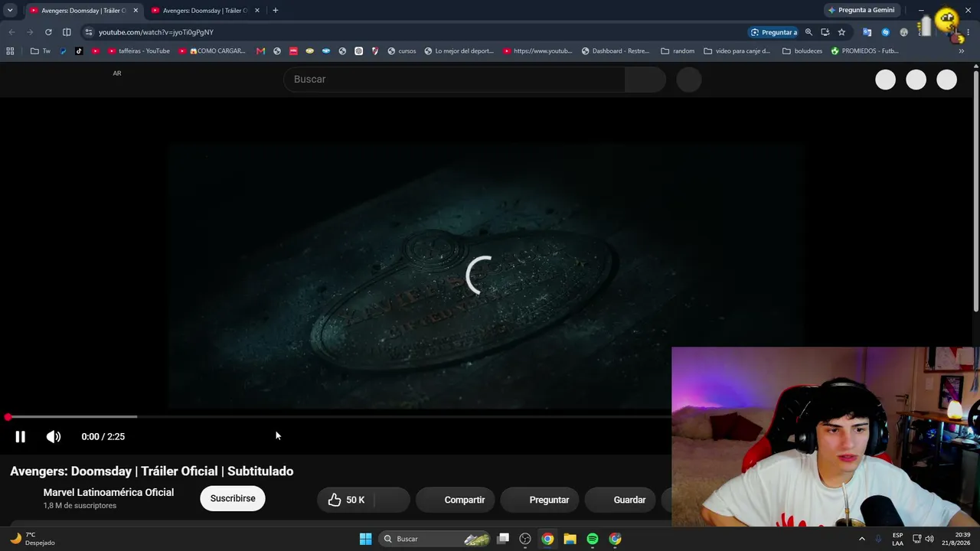Open the Lo mejor del deport bookmark
Image resolution: width=980 pixels, height=551 pixels.
[x=459, y=51]
